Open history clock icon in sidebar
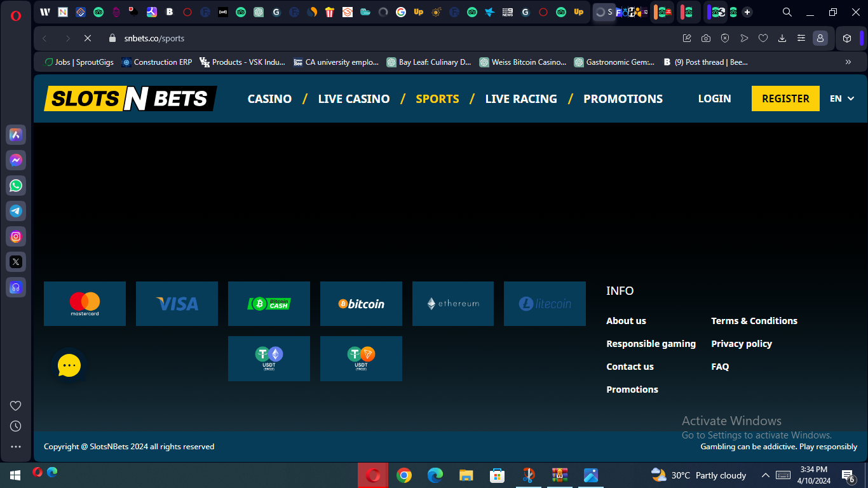 [16, 426]
